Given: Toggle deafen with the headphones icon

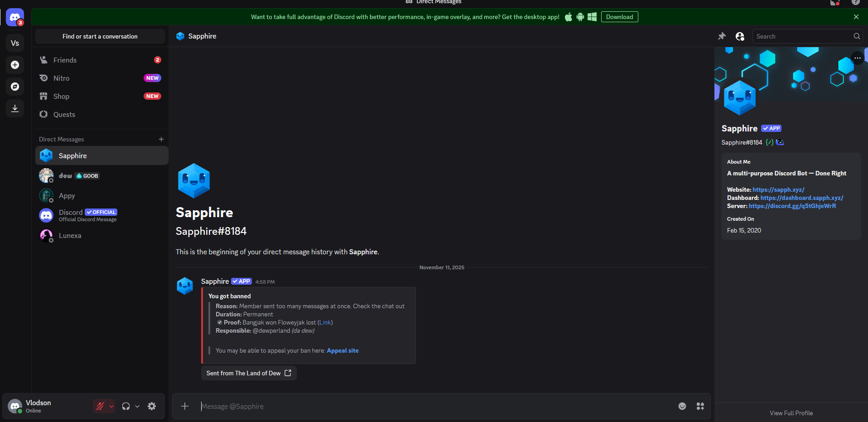Looking at the screenshot, I should [126, 406].
